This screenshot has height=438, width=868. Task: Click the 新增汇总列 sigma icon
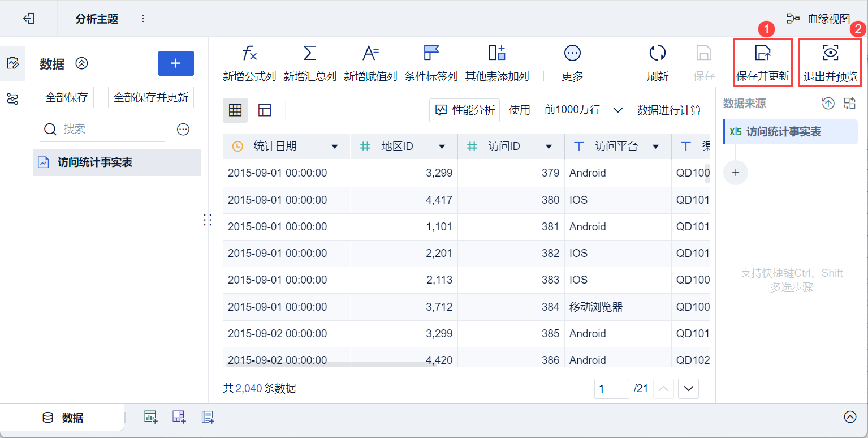[x=310, y=54]
